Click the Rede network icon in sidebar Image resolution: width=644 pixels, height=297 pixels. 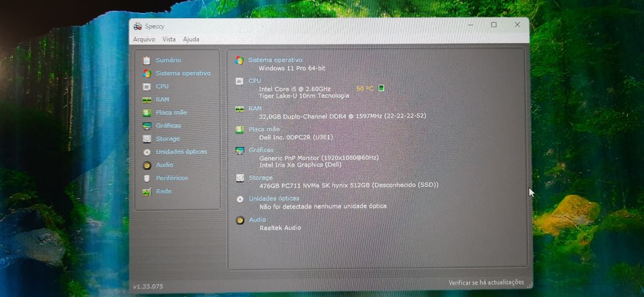147,191
